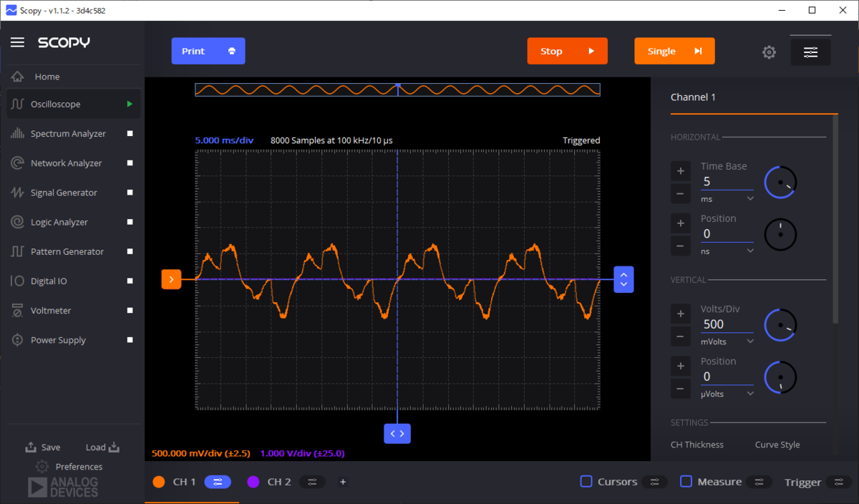This screenshot has height=504, width=859.
Task: Click the Print button
Action: (208, 51)
